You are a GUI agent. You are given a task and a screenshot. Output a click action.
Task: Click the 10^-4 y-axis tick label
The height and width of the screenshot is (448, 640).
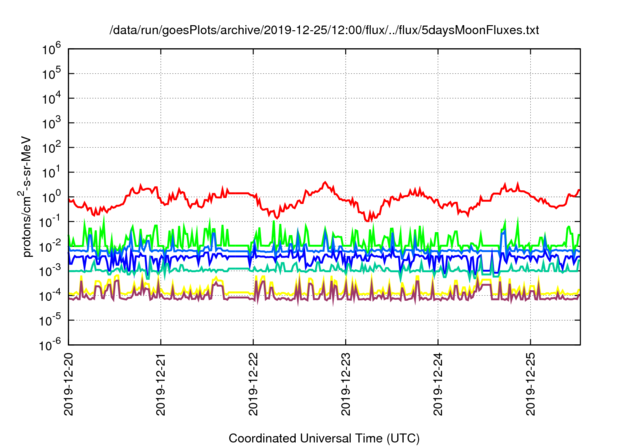50,295
